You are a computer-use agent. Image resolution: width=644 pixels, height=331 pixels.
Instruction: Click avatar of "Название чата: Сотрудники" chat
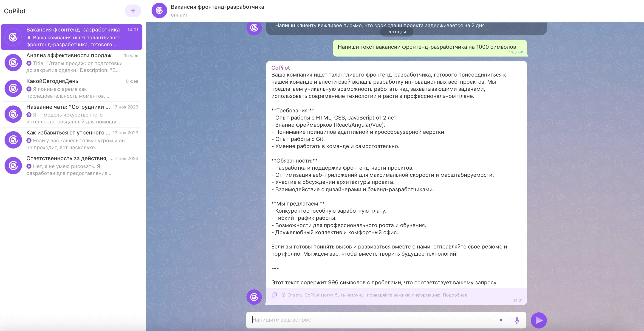[x=13, y=114]
